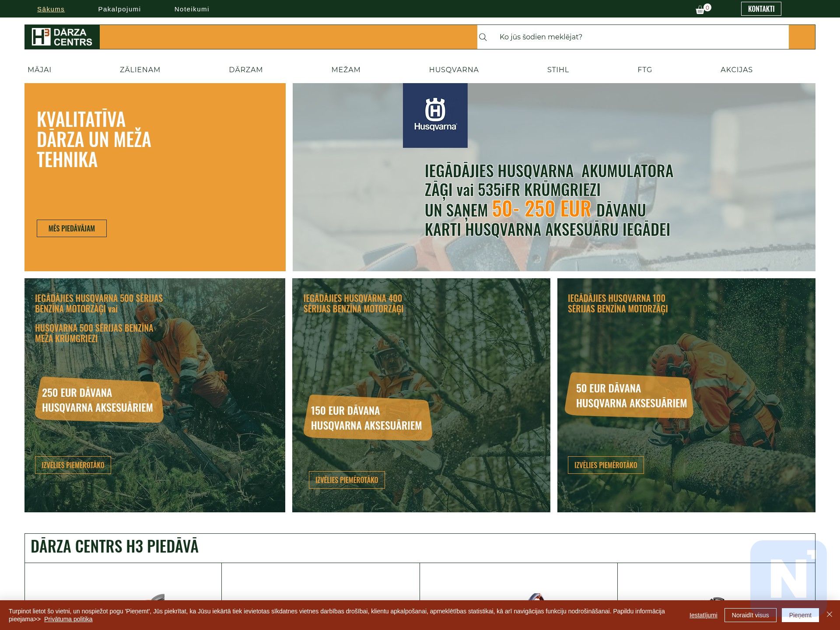
Task: Click the MĒS PIEDĀVĀJAM button
Action: click(x=72, y=228)
